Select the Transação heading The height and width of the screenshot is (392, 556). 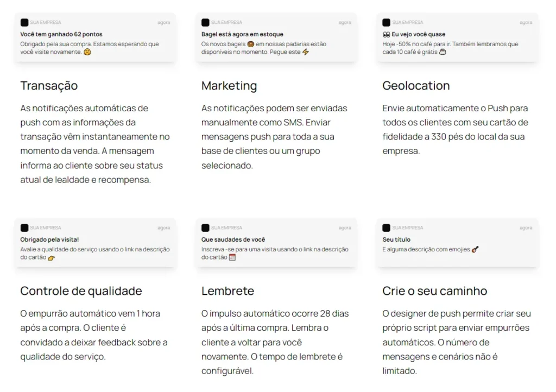tap(49, 86)
